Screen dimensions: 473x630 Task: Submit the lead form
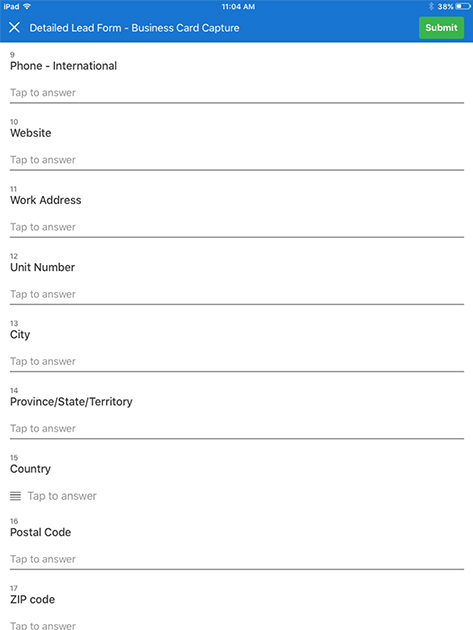point(441,28)
